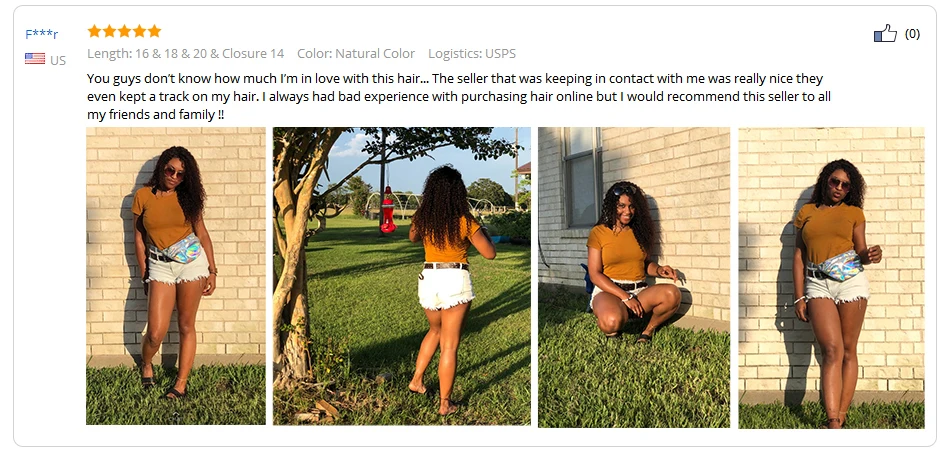Viewport: 950px width, 459px height.
Task: Open photo of woman crouching near window
Action: pos(634,277)
